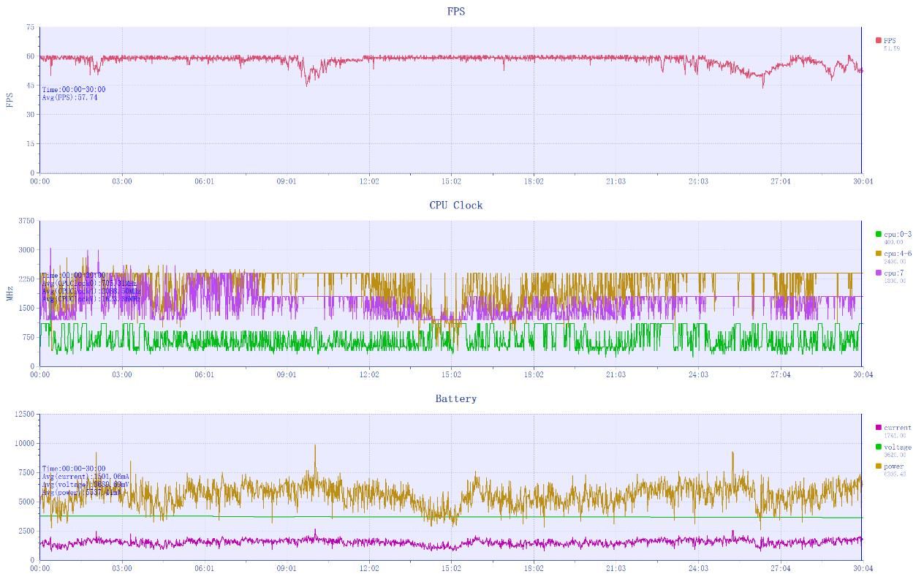This screenshot has width=924, height=582.
Task: Click the purple cpu:7 legend swatch
Action: (x=879, y=273)
